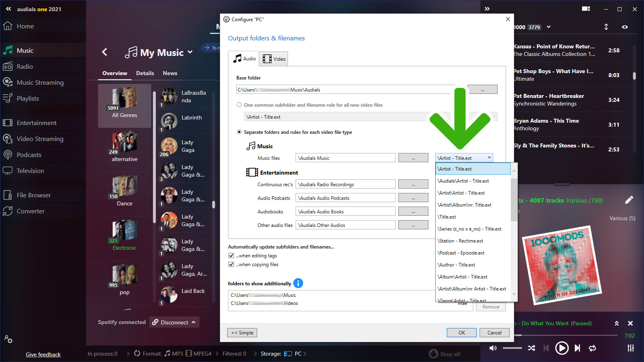644x362 pixels.
Task: Enable update when editing tags checkbox
Action: tap(231, 256)
